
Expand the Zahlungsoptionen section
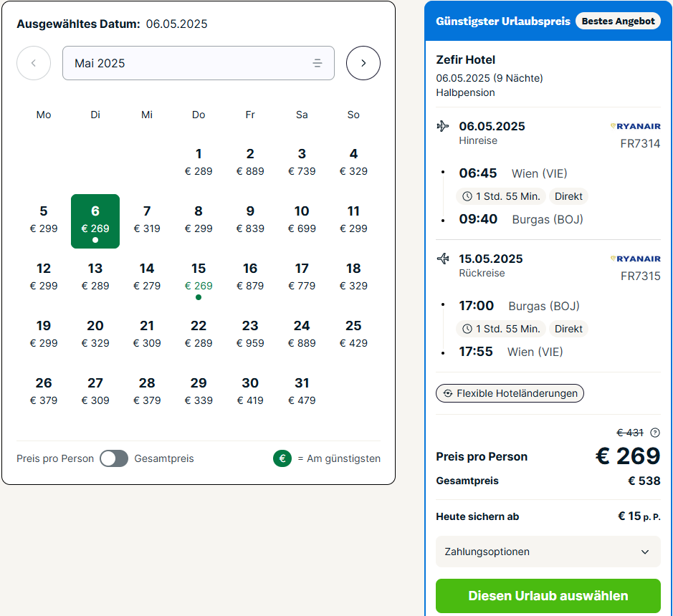pos(548,552)
